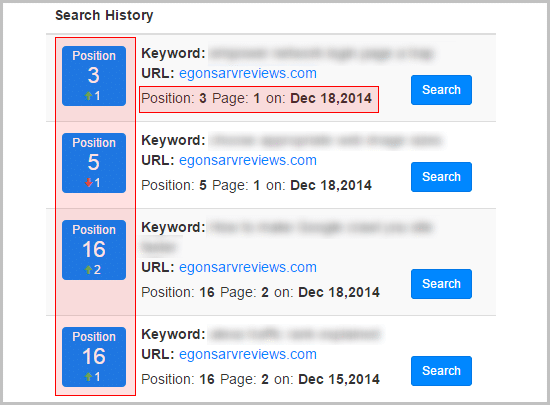Follow egonsarvreviews.com link in last entry
Image resolution: width=550 pixels, height=405 pixels.
(x=248, y=354)
